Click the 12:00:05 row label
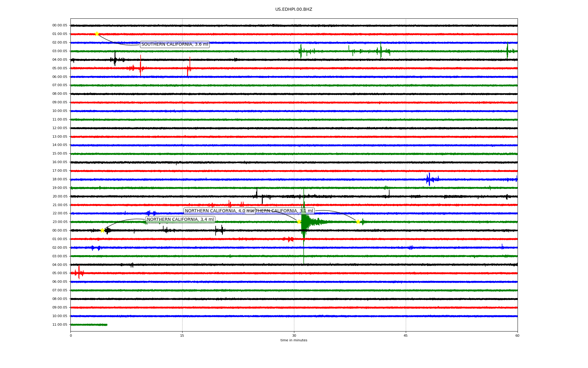588x368 pixels. (60, 128)
